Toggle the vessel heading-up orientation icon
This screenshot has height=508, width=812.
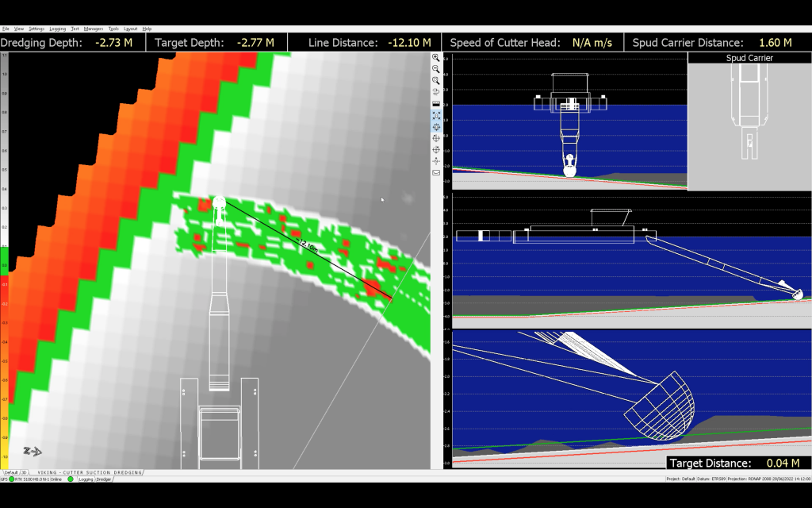point(436,127)
